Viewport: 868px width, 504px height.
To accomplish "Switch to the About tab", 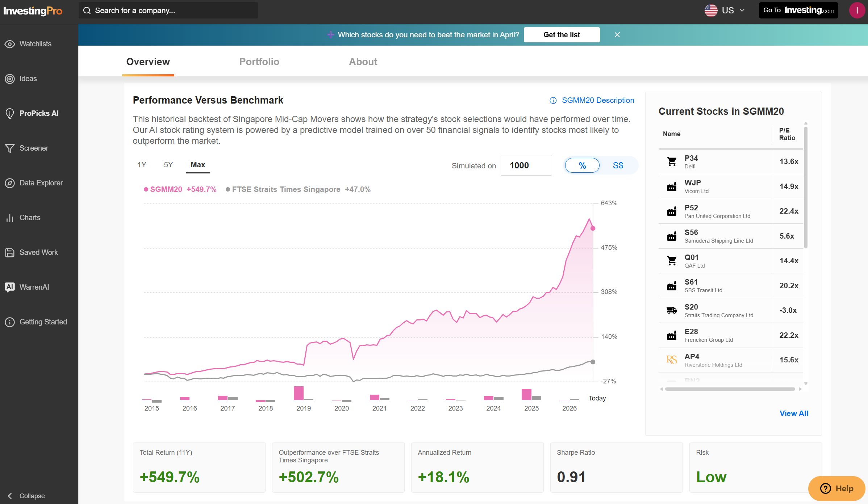I will coord(363,62).
